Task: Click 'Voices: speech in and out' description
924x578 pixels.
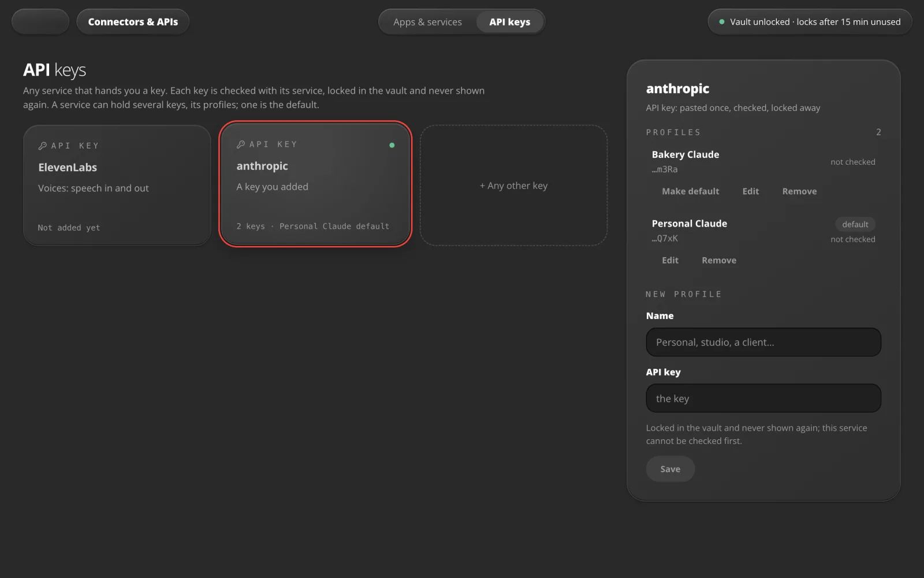Action: 94,188
